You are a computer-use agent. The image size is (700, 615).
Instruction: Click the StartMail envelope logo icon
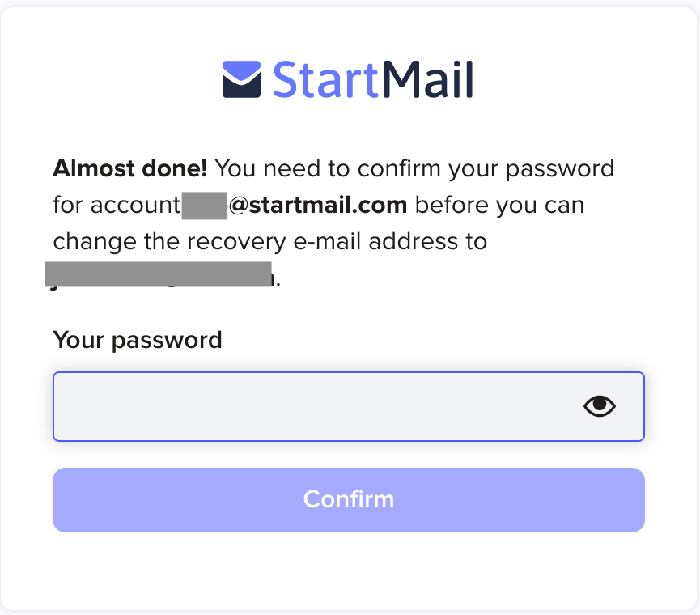pos(241,78)
